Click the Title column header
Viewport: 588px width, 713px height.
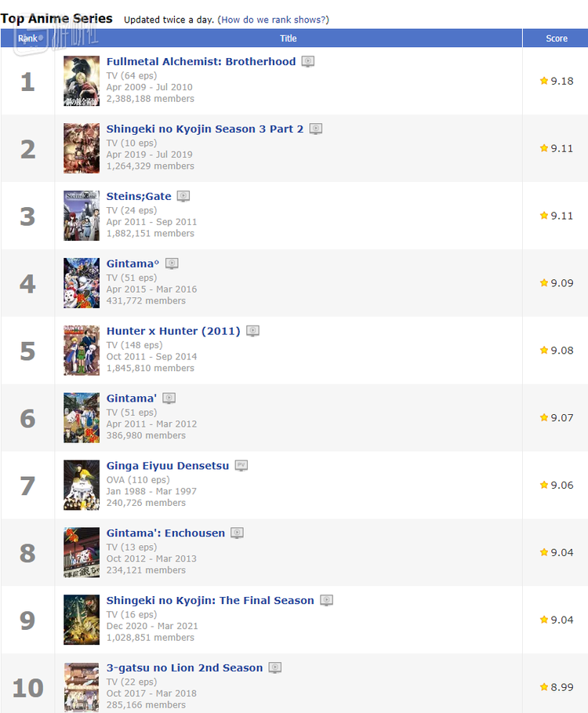tap(289, 38)
